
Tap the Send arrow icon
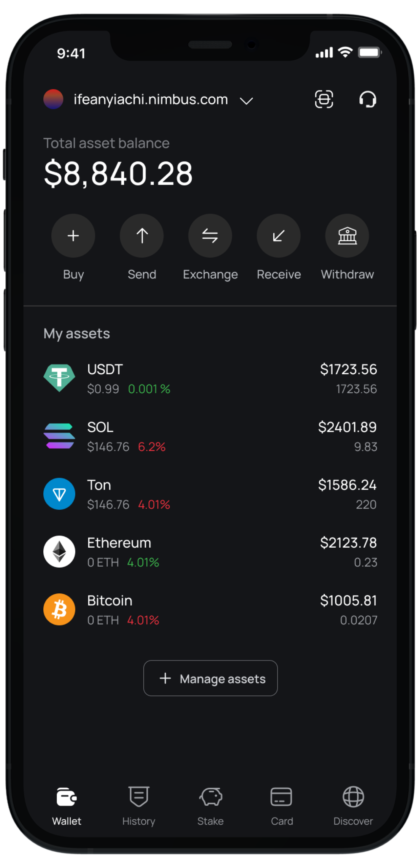point(142,236)
